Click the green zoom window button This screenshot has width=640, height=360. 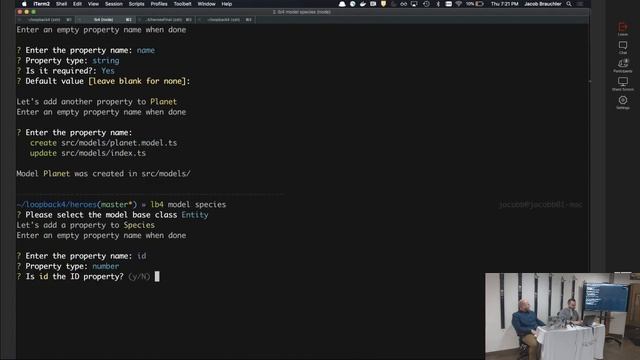(x=33, y=12)
